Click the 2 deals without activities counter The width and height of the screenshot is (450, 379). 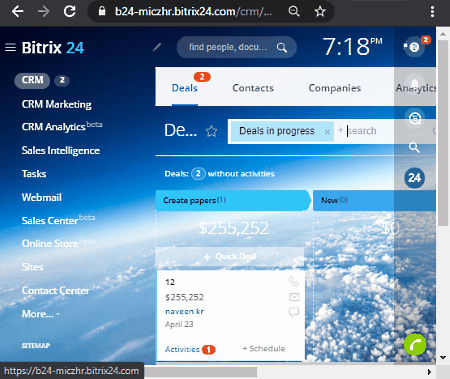click(198, 174)
